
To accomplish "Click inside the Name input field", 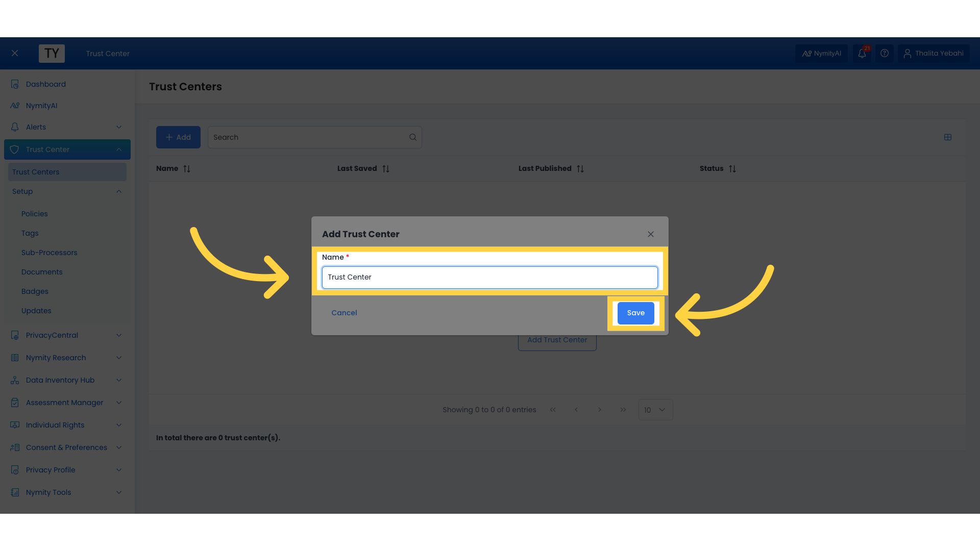I will click(x=489, y=277).
